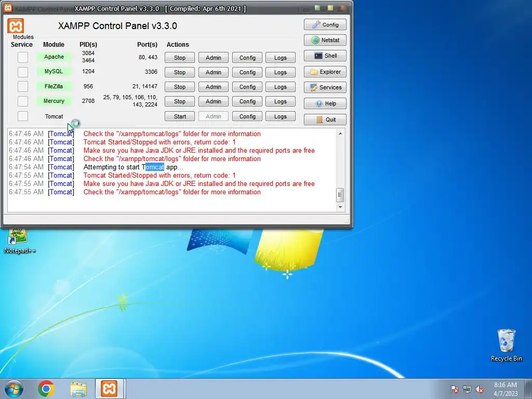
Task: Click log scrollbar up arrow
Action: tap(340, 134)
